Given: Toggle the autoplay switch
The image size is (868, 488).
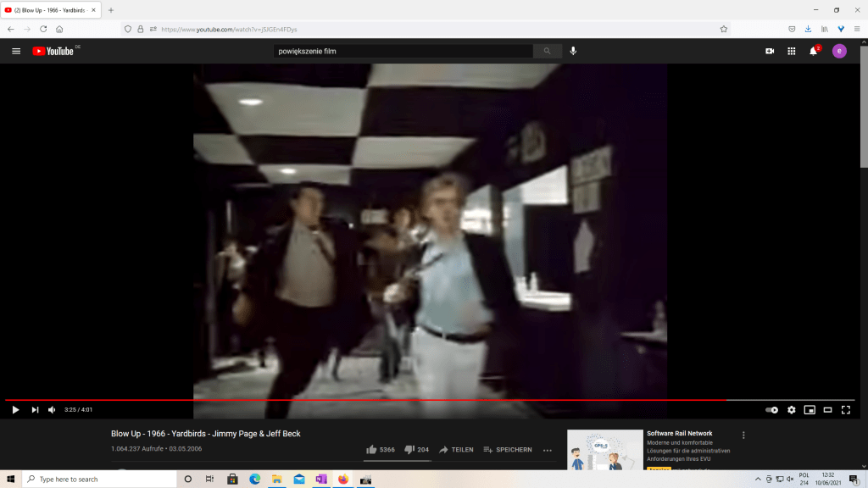Looking at the screenshot, I should (771, 410).
